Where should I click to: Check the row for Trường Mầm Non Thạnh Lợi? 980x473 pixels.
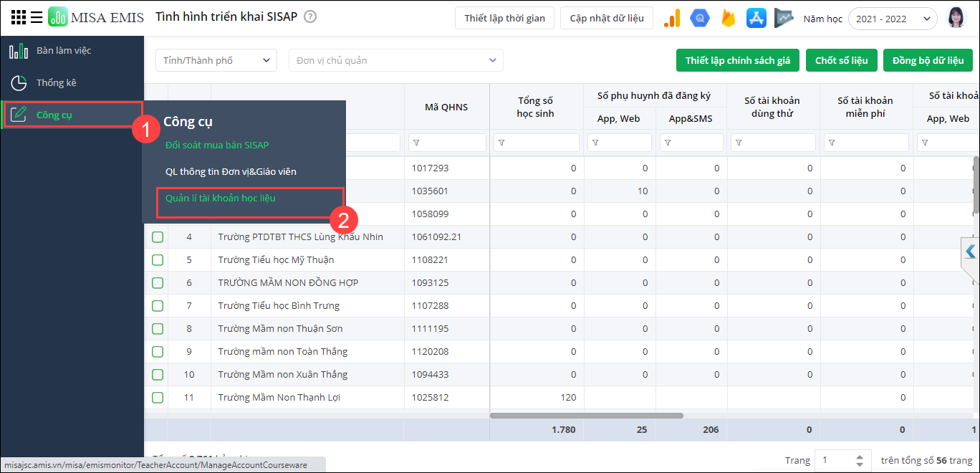point(158,398)
